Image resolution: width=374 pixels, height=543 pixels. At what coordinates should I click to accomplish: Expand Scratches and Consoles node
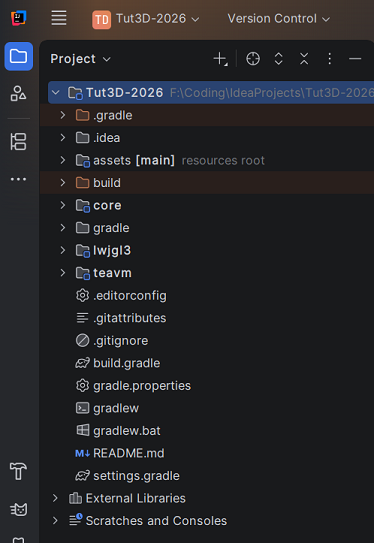tap(55, 520)
